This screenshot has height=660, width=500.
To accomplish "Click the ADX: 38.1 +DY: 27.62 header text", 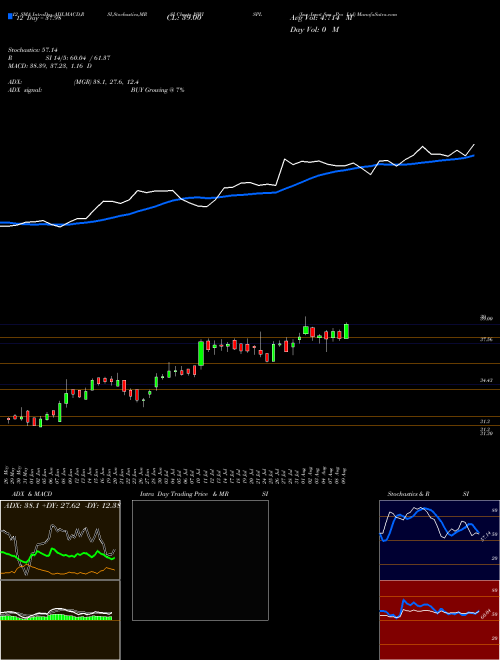I will [61, 505].
